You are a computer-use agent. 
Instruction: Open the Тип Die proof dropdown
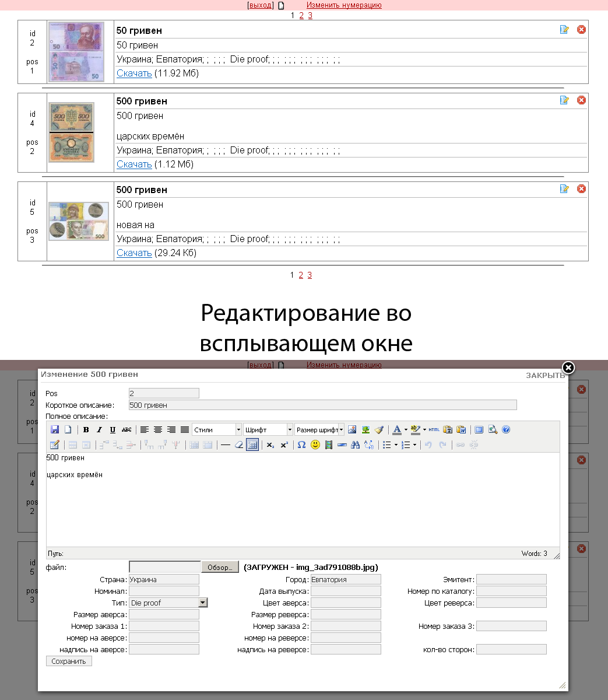168,603
